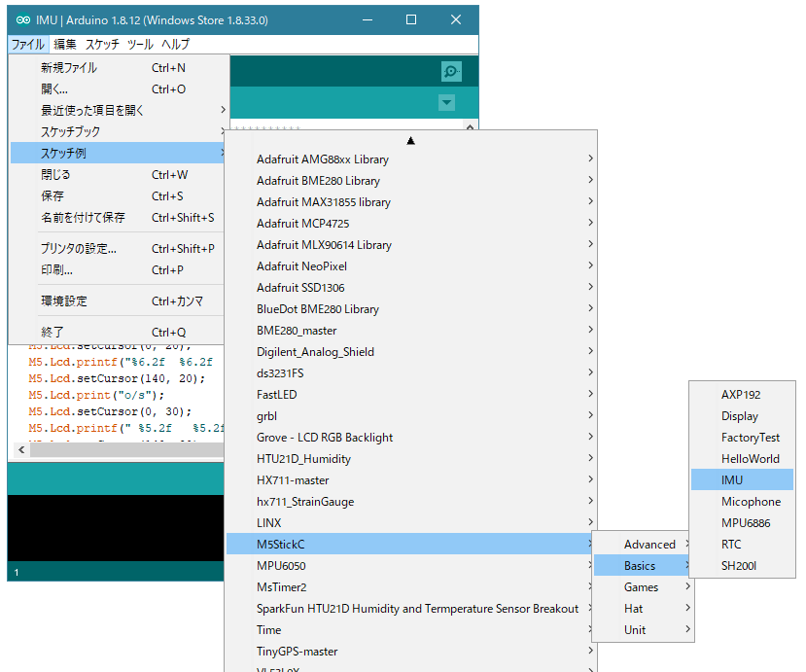806x672 pixels.
Task: Open the Hat examples submenu
Action: pyautogui.click(x=643, y=609)
